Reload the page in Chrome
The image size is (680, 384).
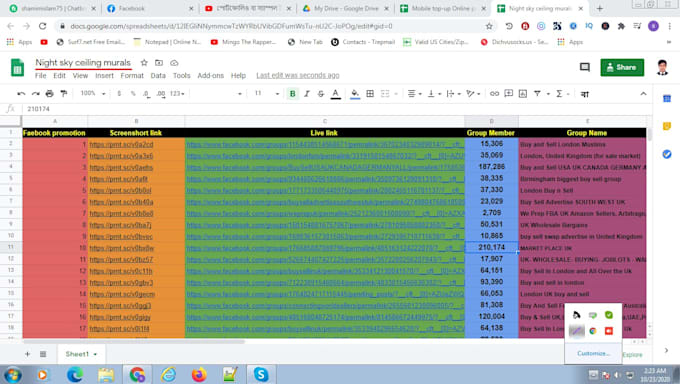pos(42,26)
